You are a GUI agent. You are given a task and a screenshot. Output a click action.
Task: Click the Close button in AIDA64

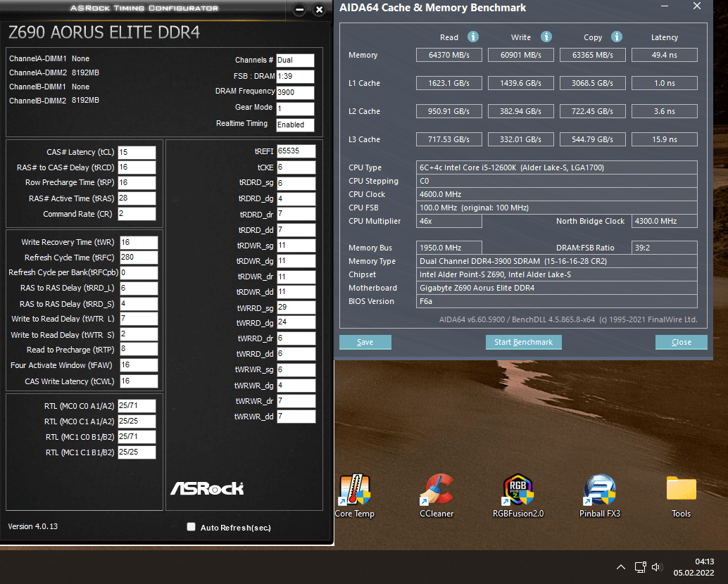point(681,342)
